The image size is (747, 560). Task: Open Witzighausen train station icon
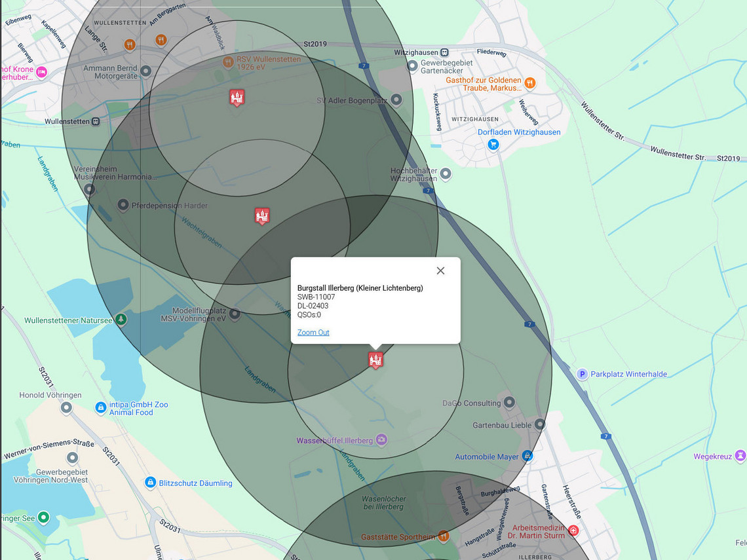444,52
